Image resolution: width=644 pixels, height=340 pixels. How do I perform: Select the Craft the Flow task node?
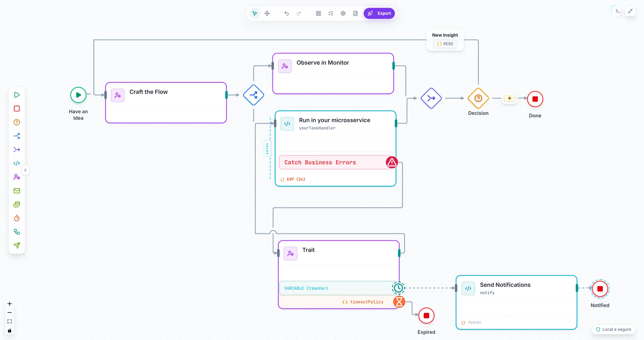pos(166,103)
